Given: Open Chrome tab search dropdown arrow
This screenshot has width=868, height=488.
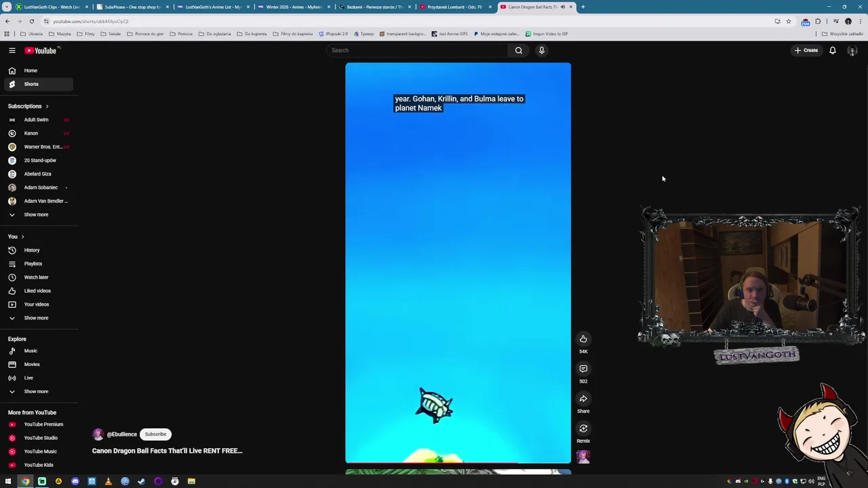Looking at the screenshot, I should [x=7, y=7].
